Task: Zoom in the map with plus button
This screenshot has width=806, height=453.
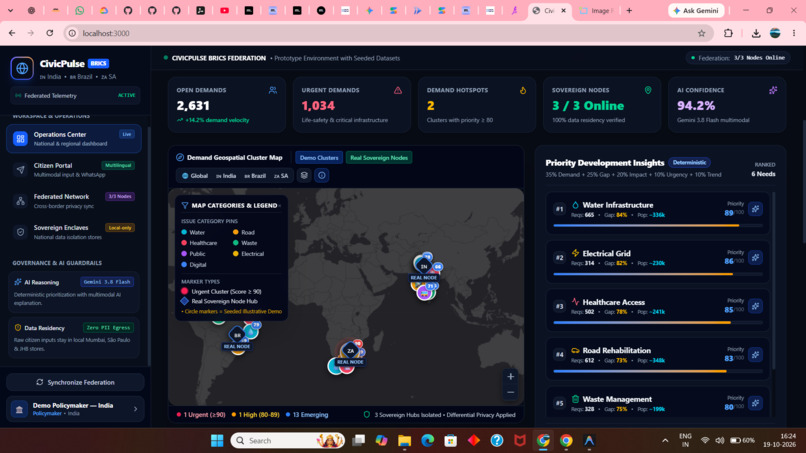Action: coord(510,376)
